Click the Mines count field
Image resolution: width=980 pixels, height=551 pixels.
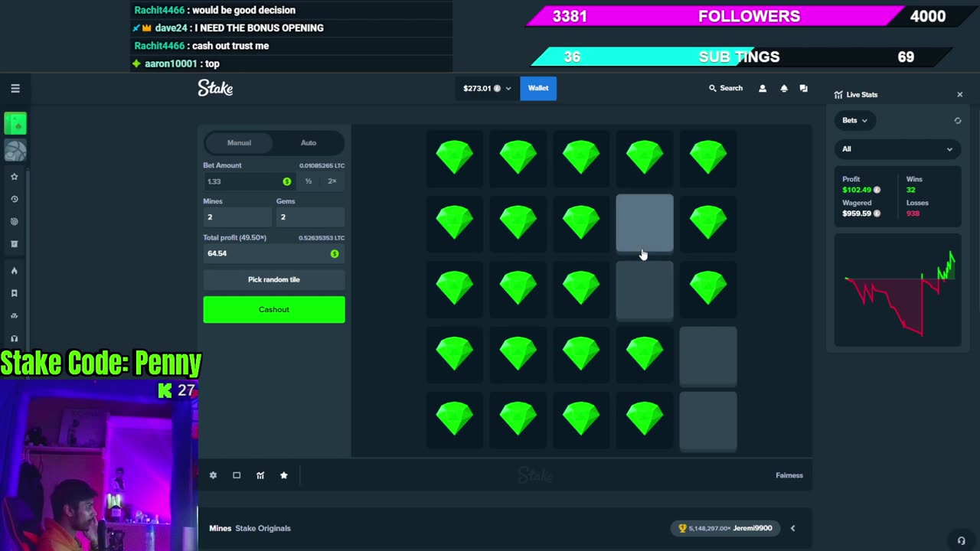[x=237, y=217]
